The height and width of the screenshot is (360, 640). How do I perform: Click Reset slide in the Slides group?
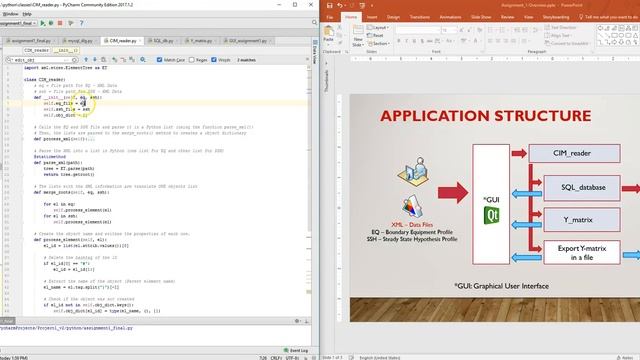pos(376,36)
